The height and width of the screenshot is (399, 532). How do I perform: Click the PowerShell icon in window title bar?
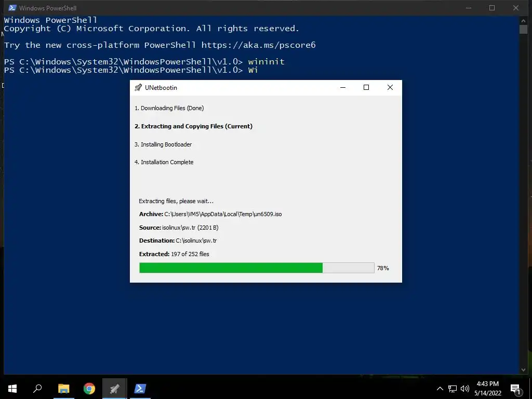pos(12,7)
